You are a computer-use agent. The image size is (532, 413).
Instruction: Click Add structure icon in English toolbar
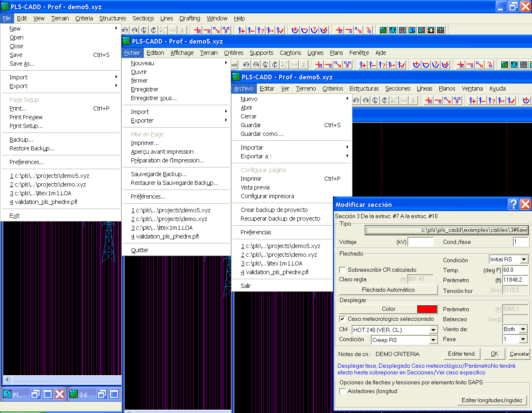(241, 30)
